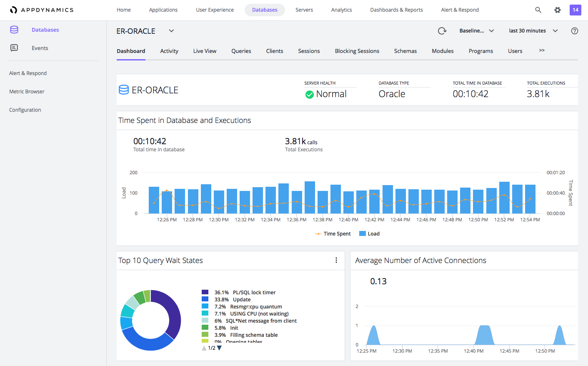The height and width of the screenshot is (366, 588).
Task: Open Alert & Respond in top navigation
Action: [x=460, y=10]
